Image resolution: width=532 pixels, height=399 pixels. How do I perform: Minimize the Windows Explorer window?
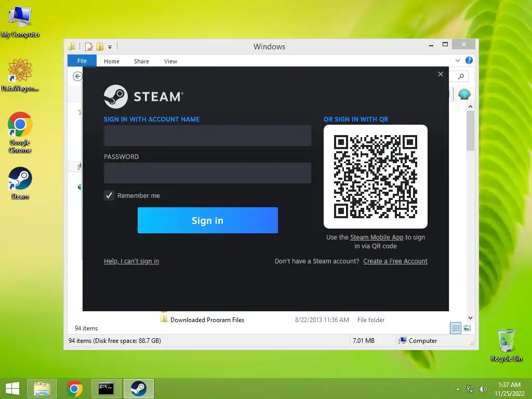pyautogui.click(x=431, y=45)
